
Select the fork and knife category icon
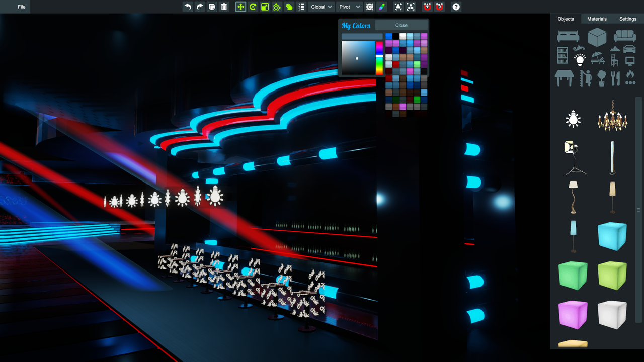pos(615,78)
